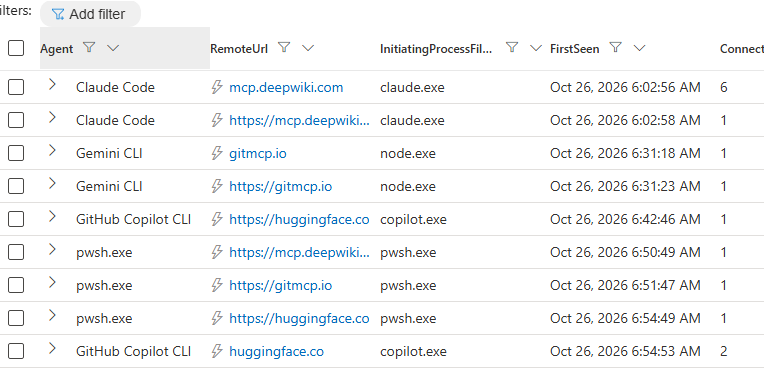Open pwsh.exe row's https://gitmcp.io link
The image size is (764, 387).
281,285
